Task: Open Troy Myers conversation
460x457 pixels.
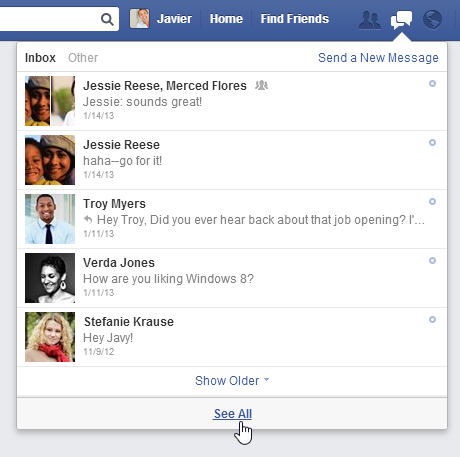Action: [232, 219]
